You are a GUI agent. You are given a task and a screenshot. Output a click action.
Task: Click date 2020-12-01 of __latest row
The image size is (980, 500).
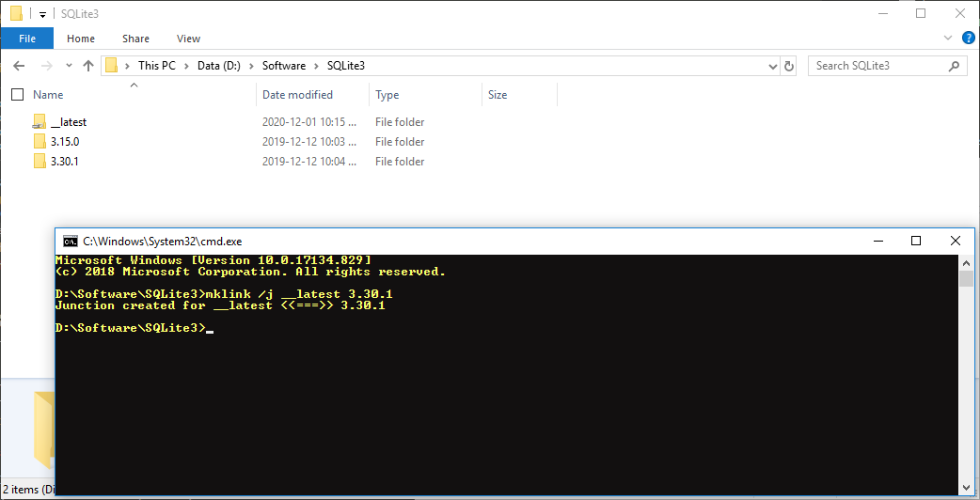pyautogui.click(x=309, y=122)
